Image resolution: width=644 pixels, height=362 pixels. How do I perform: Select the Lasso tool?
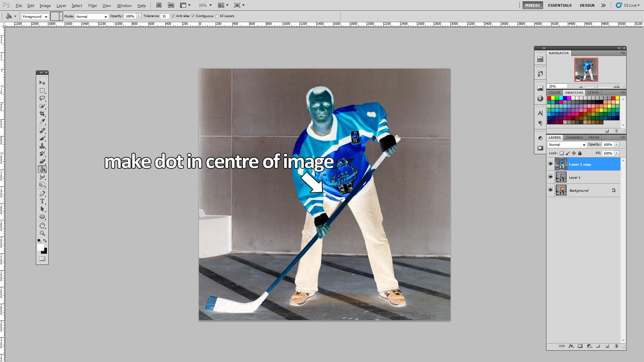pos(42,98)
